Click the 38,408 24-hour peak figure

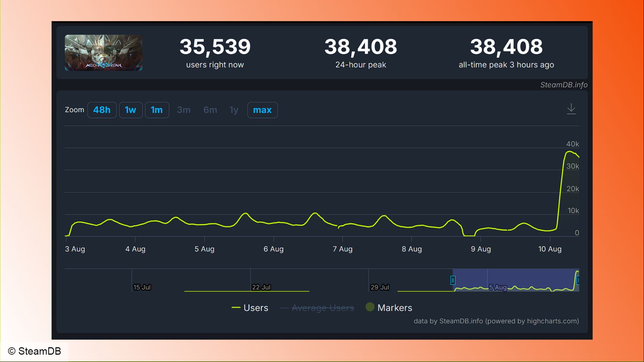point(361,47)
